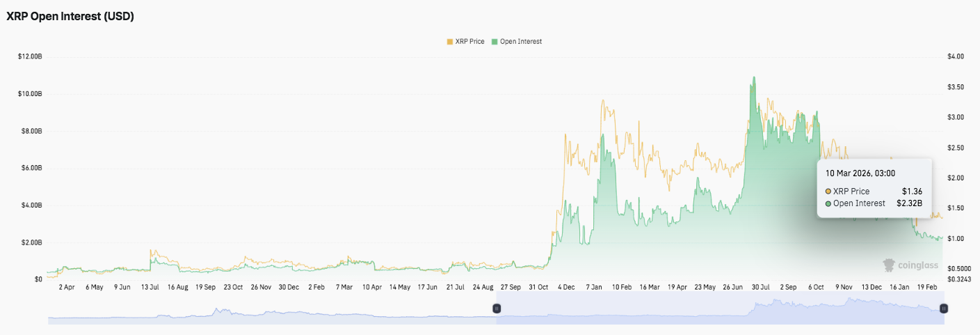Click the yellow XRP Price dot in tooltip

[828, 192]
